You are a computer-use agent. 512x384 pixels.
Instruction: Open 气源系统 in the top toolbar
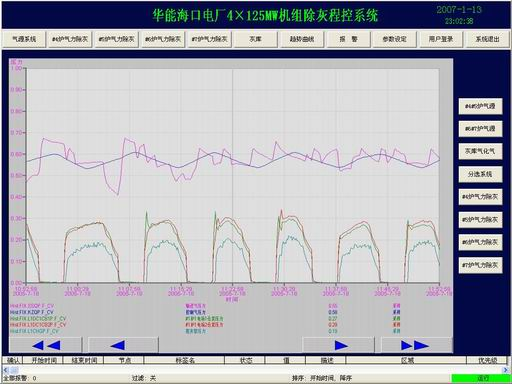click(24, 39)
